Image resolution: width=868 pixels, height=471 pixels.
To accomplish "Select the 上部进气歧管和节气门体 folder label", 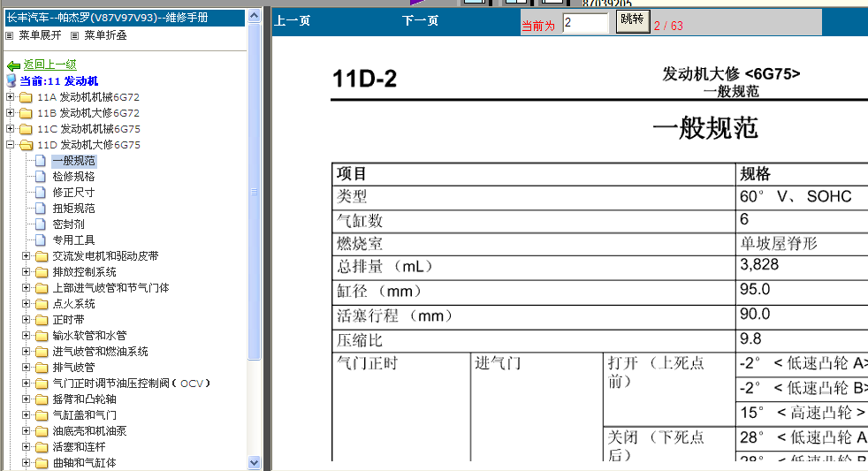I will click(x=110, y=288).
